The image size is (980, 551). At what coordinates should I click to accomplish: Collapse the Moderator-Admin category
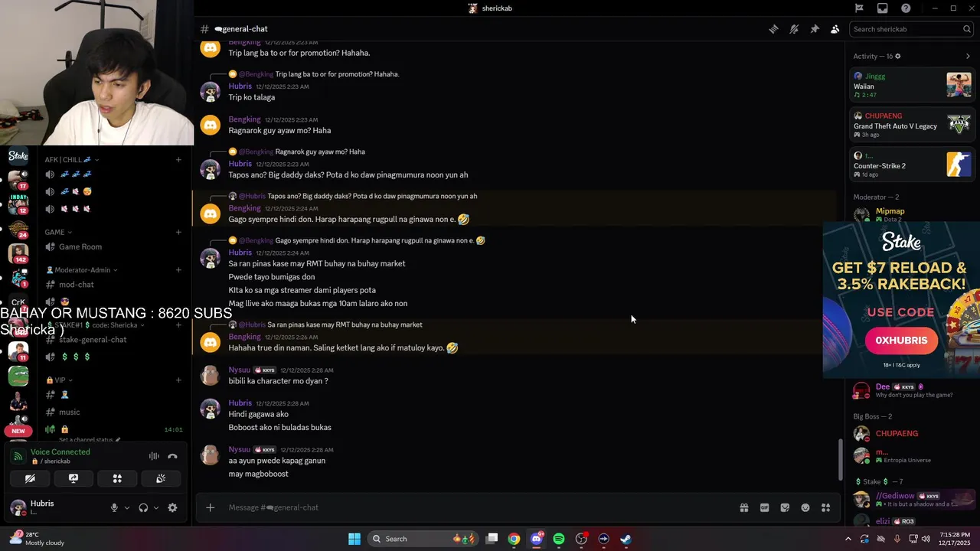82,269
